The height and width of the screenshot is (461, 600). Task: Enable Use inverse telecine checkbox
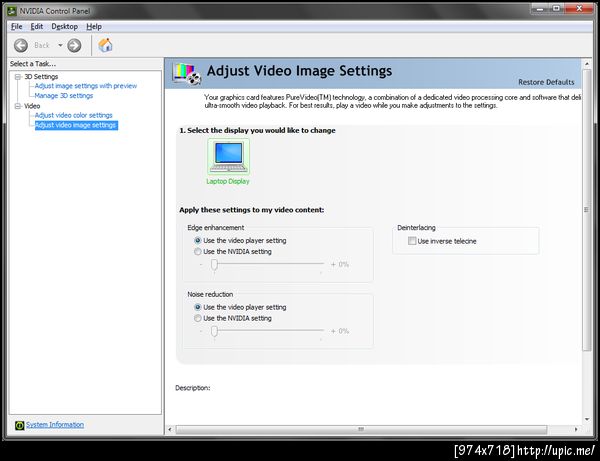(x=412, y=241)
